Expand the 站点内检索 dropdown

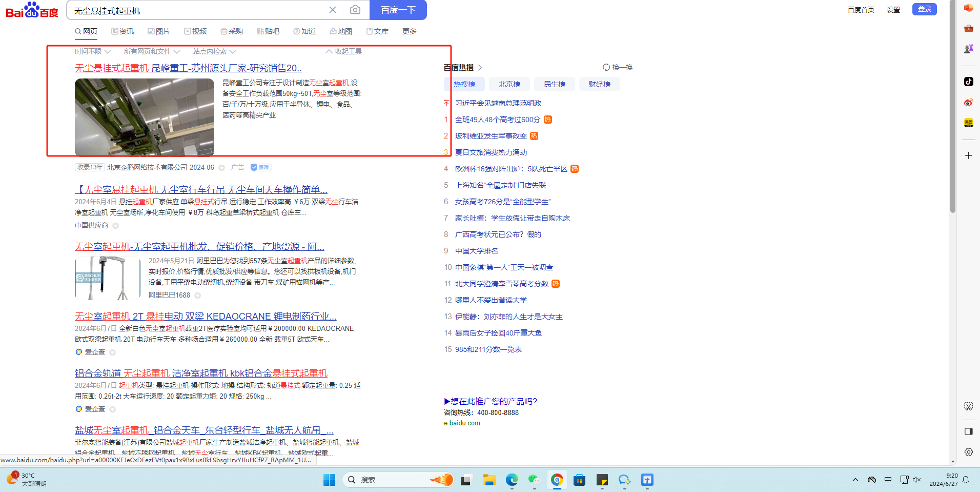point(214,51)
